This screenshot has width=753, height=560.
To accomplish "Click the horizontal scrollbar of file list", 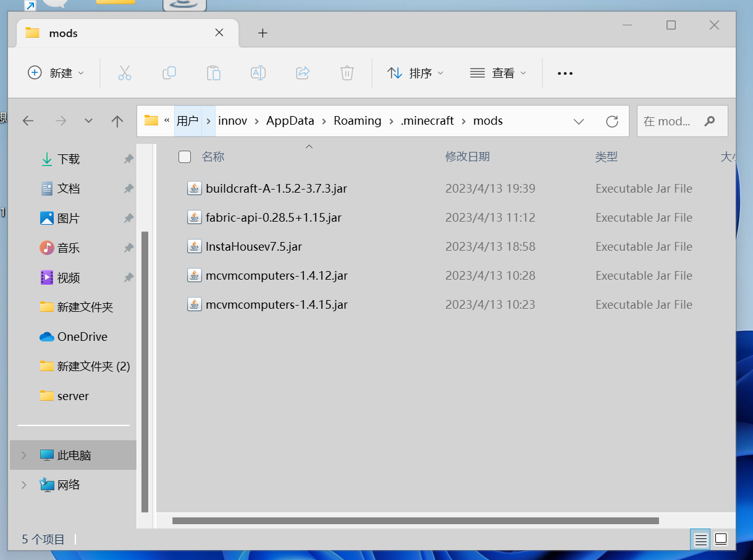I will pyautogui.click(x=416, y=521).
